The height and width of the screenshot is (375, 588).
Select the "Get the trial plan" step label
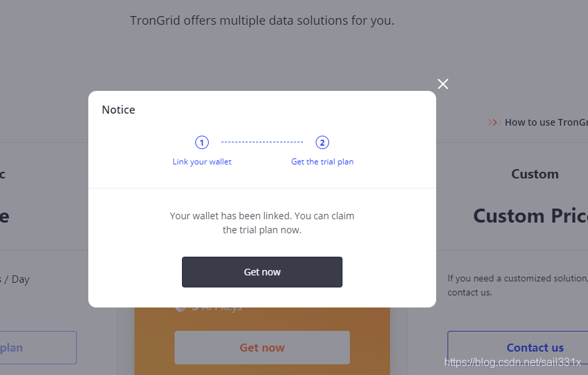[x=322, y=162]
